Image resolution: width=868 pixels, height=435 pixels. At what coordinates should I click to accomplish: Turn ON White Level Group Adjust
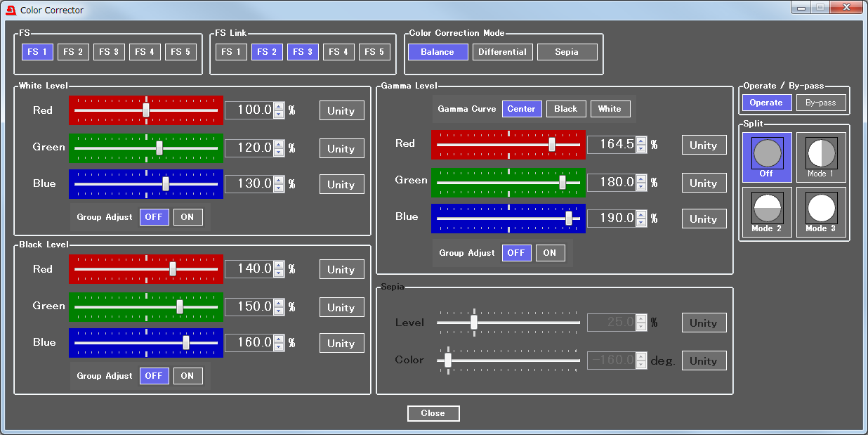[x=188, y=217]
